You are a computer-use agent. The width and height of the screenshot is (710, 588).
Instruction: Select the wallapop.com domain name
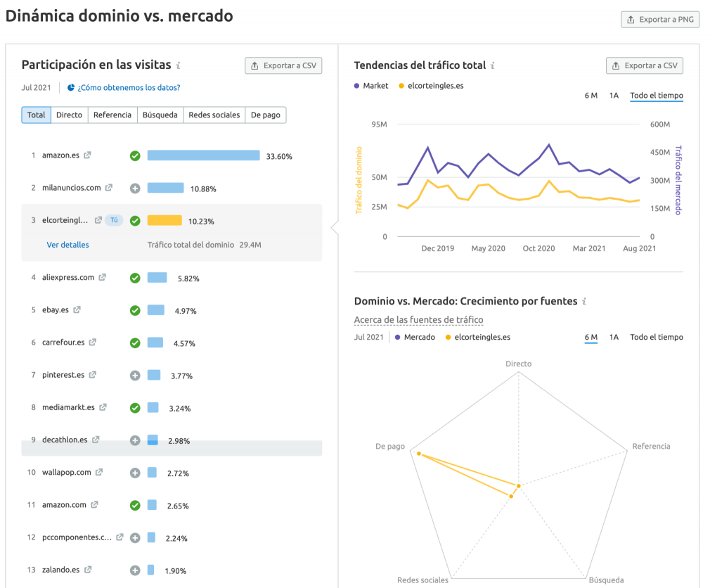coord(67,472)
